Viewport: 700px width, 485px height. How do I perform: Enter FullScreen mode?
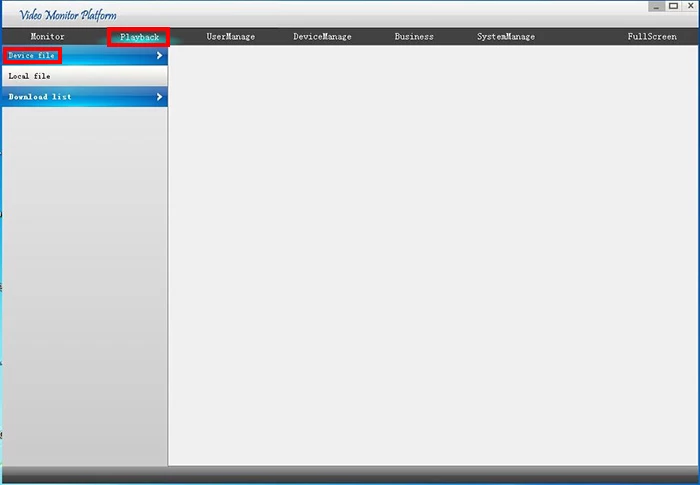pos(652,37)
